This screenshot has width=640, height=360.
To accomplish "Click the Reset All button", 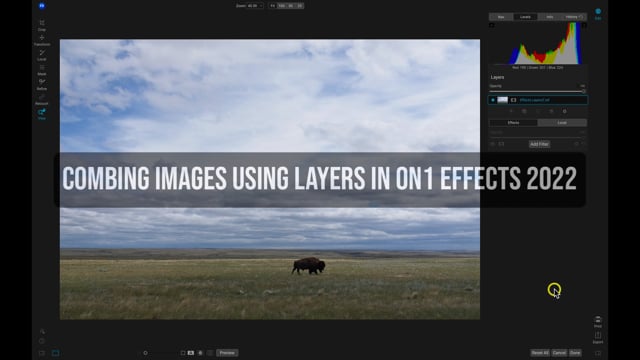I will [540, 353].
